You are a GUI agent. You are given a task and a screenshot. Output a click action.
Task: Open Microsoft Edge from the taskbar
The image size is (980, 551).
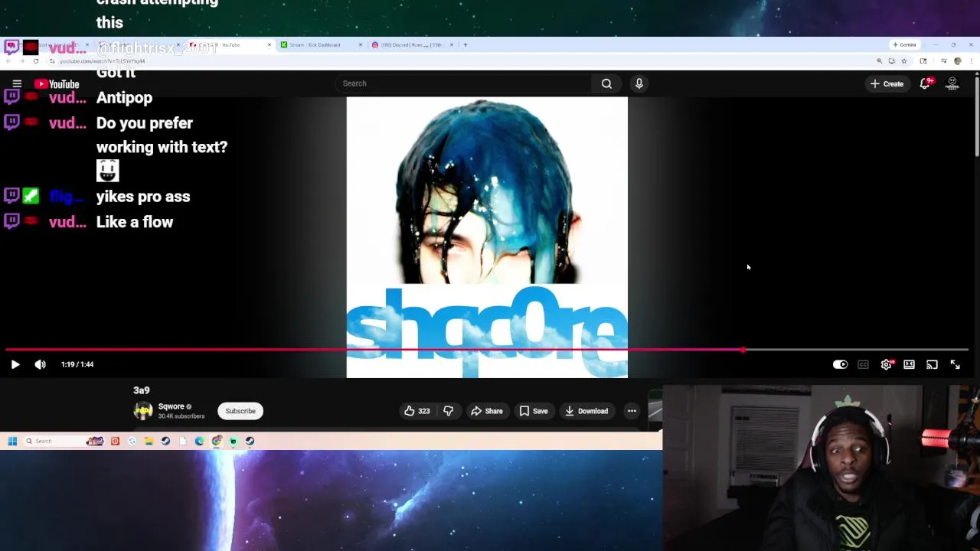(200, 441)
